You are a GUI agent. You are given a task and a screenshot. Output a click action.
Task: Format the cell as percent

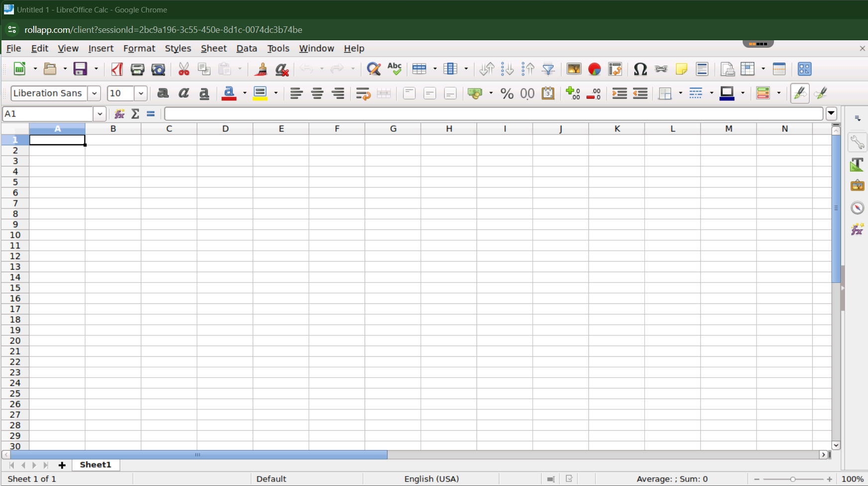[x=507, y=94]
